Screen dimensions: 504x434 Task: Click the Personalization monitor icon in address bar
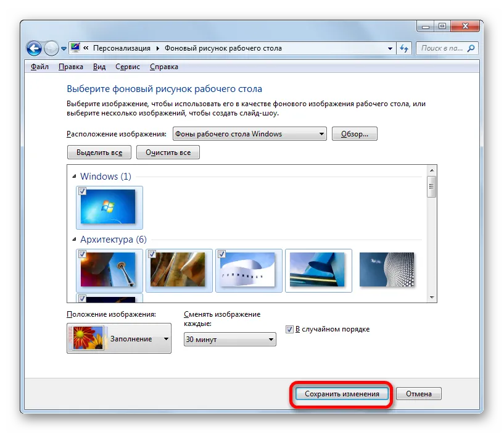75,48
